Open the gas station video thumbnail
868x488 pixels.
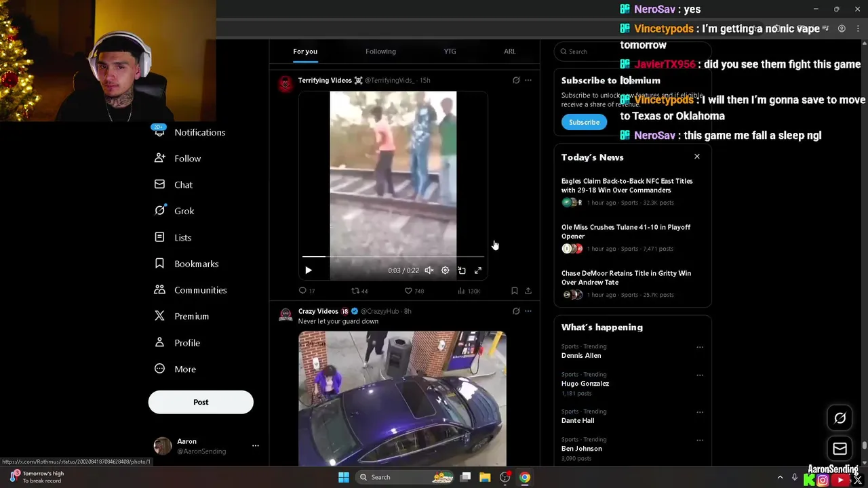click(402, 399)
